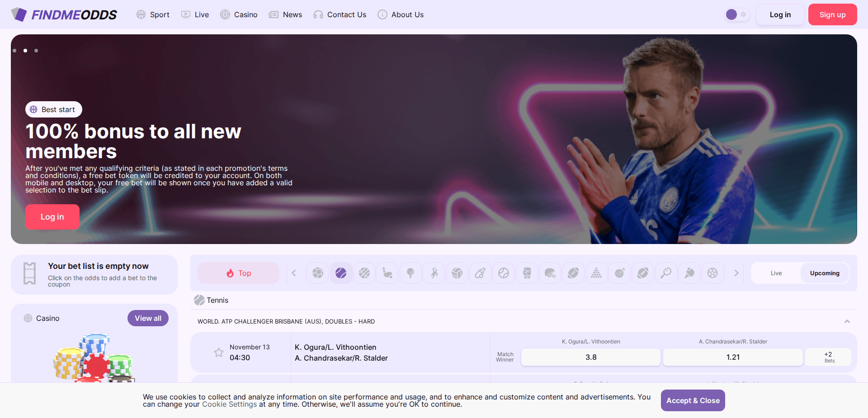Accept cookies with Accept & Close
868x418 pixels.
pyautogui.click(x=693, y=400)
